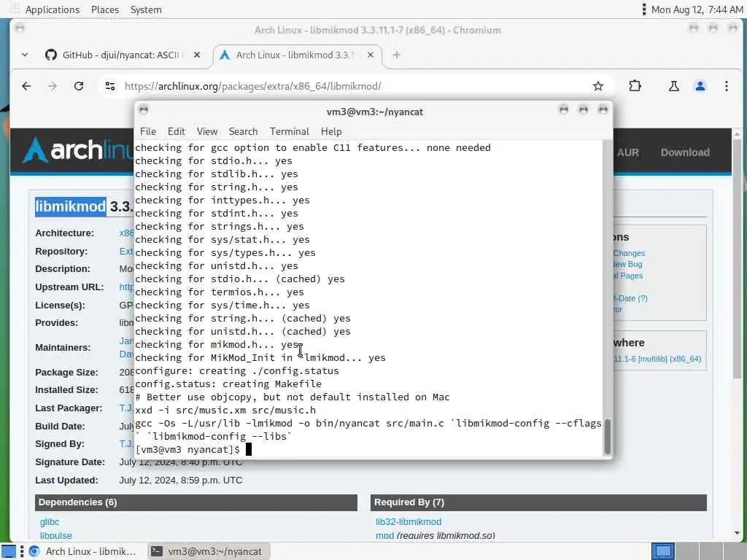Click the show desktop icon in taskbar

[x=9, y=551]
